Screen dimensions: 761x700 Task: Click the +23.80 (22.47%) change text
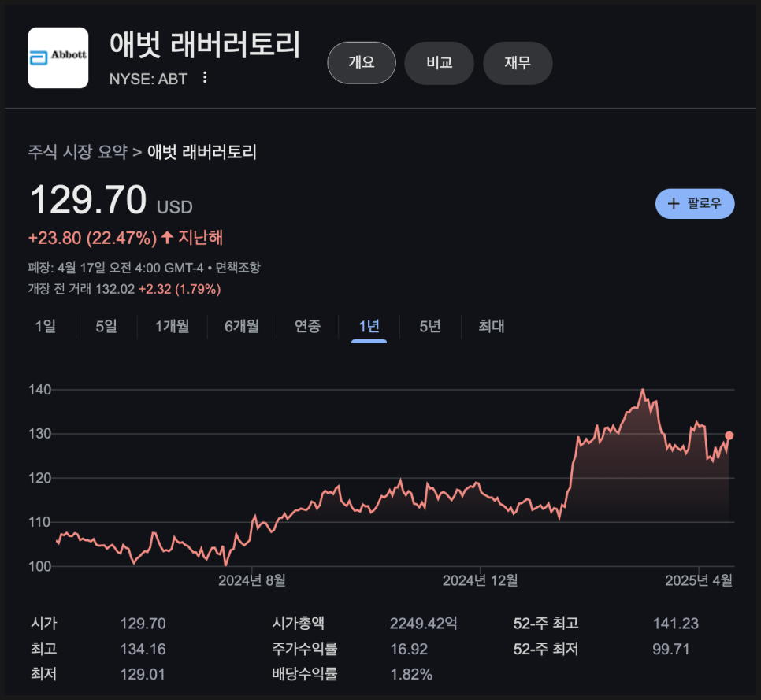pos(92,238)
